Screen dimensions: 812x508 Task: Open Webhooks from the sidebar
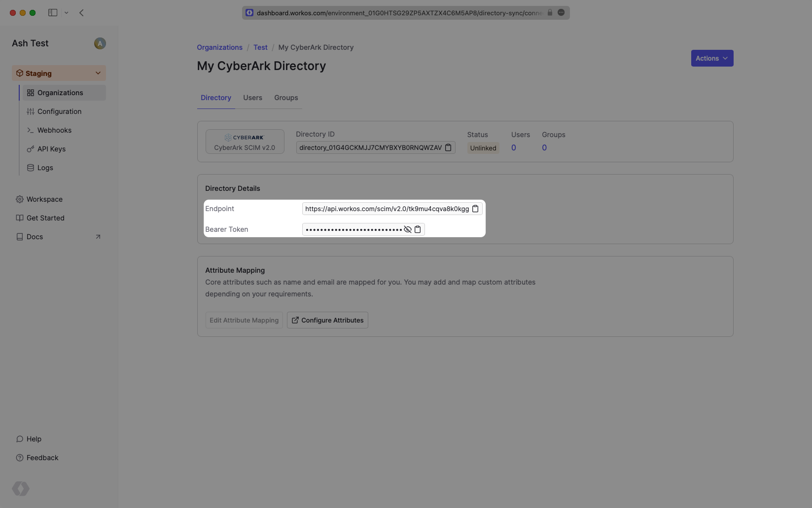click(x=54, y=130)
